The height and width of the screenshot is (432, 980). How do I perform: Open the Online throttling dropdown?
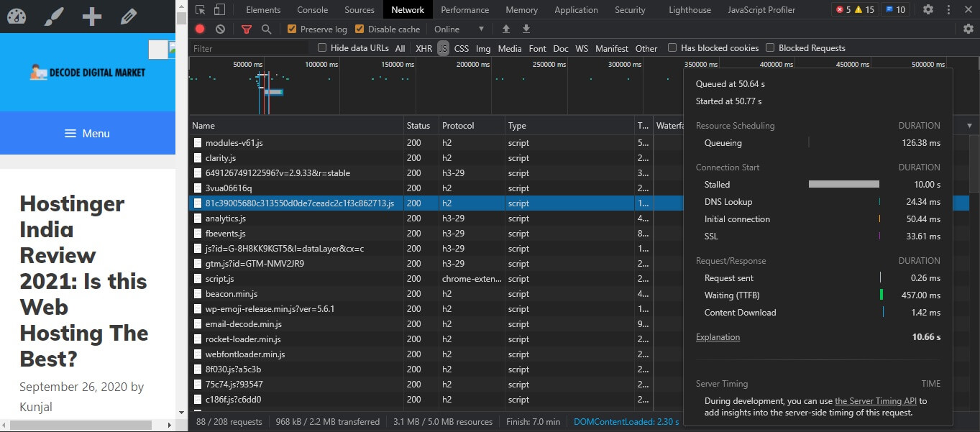point(459,29)
